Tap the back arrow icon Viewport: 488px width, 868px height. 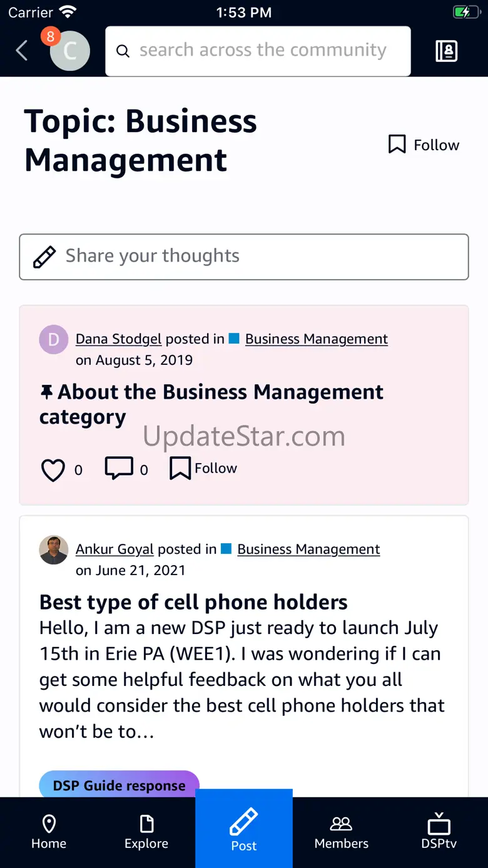tap(22, 51)
